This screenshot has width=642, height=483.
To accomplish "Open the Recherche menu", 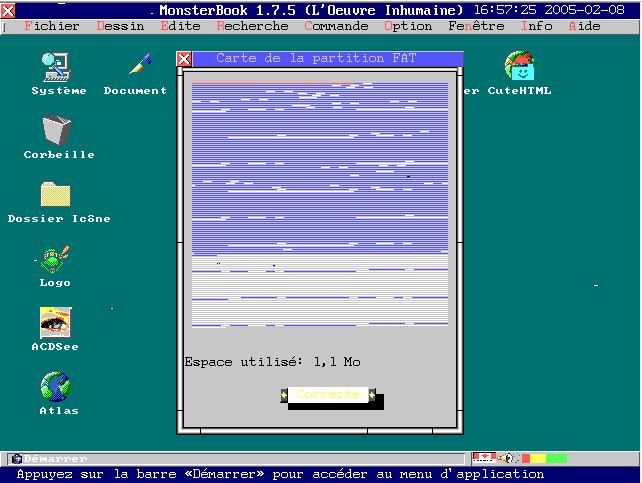I will (252, 26).
